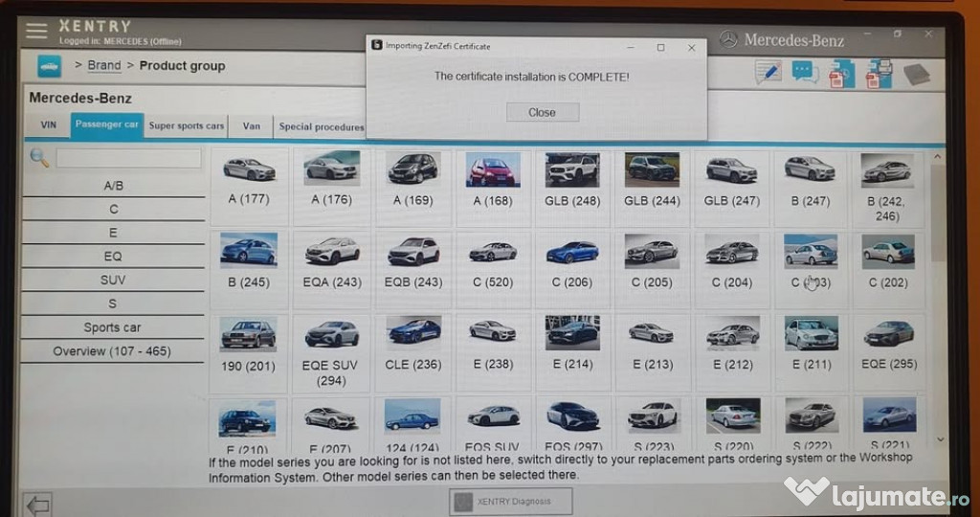This screenshot has height=517, width=980.
Task: Click the PDF document with clock icon
Action: 842,73
